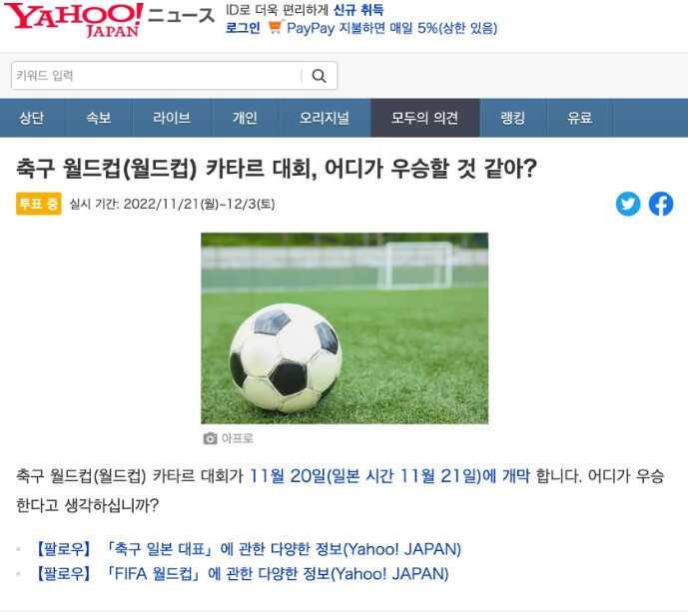Open the PayPay 5% payment offer link

(391, 28)
